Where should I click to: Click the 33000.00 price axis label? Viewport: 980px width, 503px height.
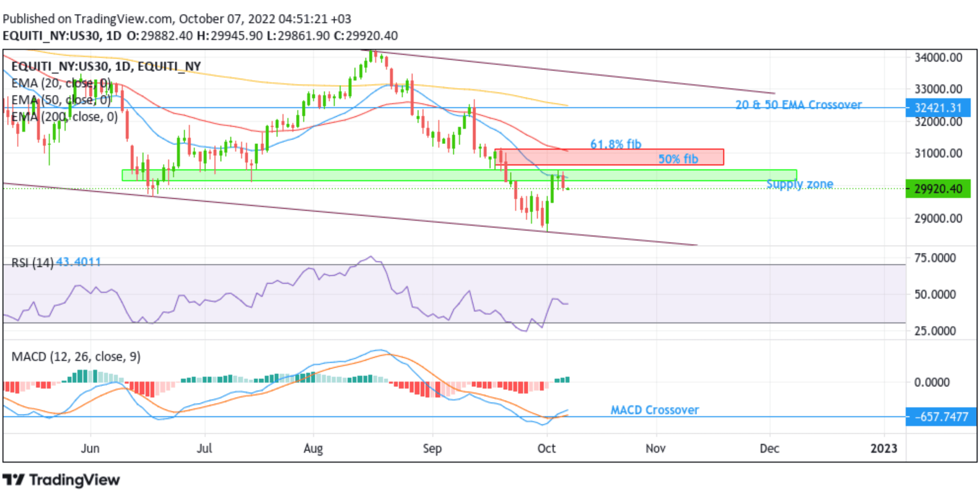pos(938,89)
